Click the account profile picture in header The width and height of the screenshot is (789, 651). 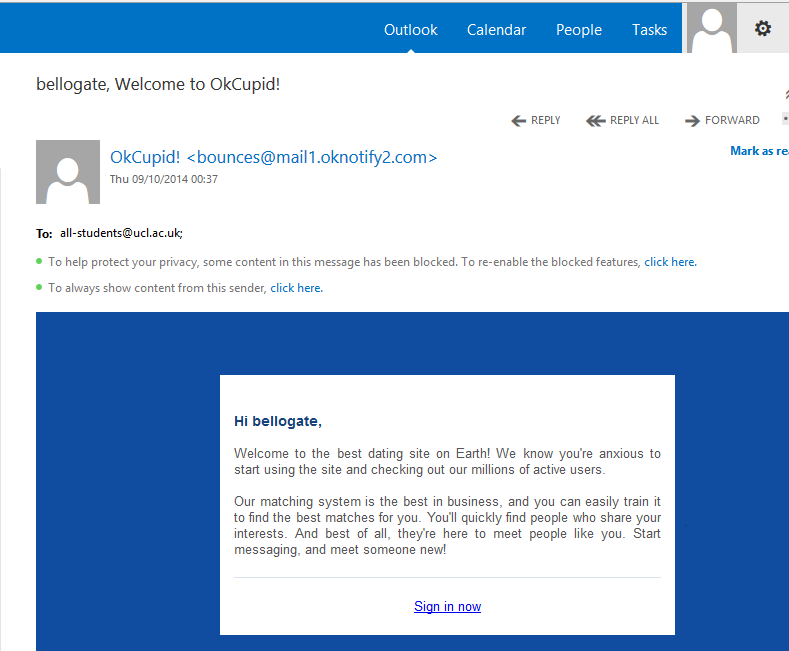click(x=711, y=28)
